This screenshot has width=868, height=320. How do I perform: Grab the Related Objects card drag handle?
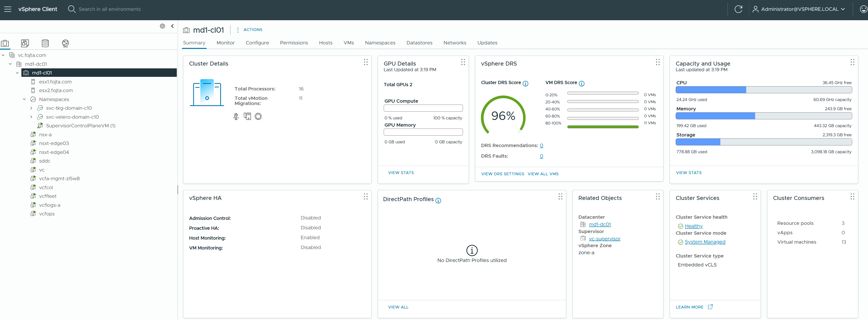coord(657,196)
